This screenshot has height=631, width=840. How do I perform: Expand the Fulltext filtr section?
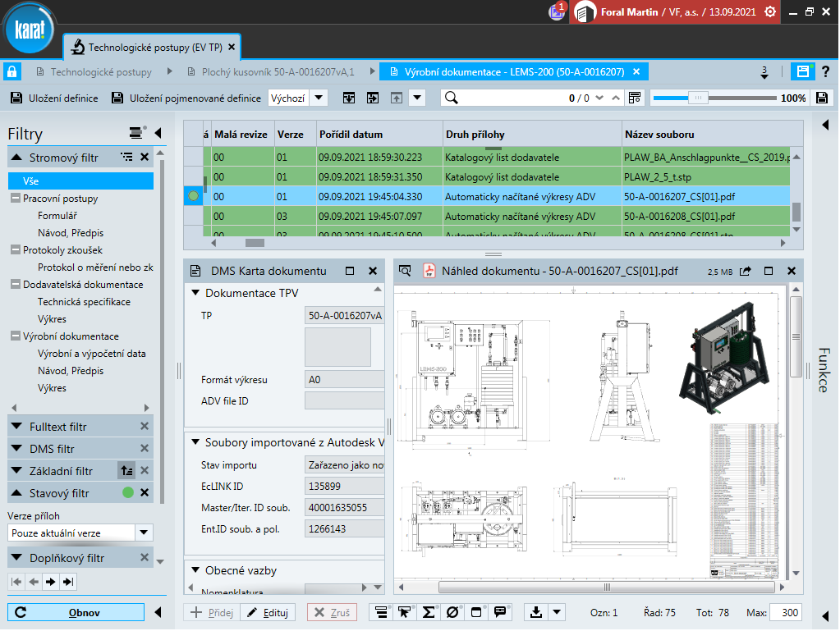(x=16, y=427)
